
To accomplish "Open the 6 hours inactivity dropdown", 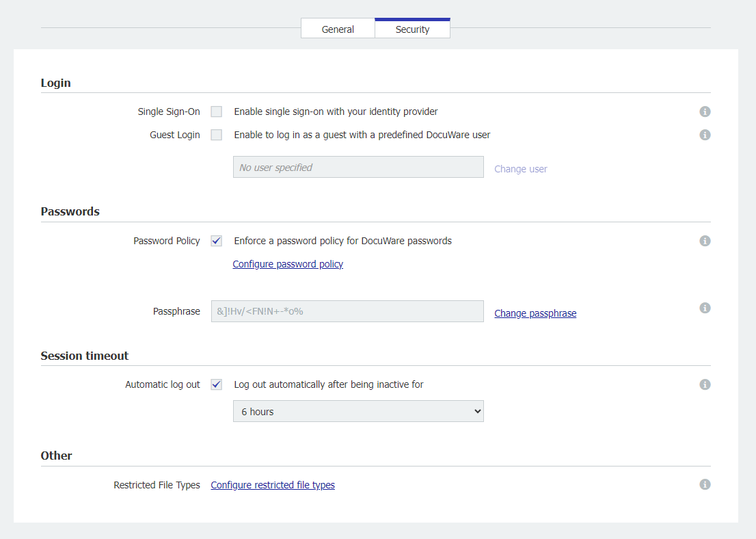I will pyautogui.click(x=358, y=412).
